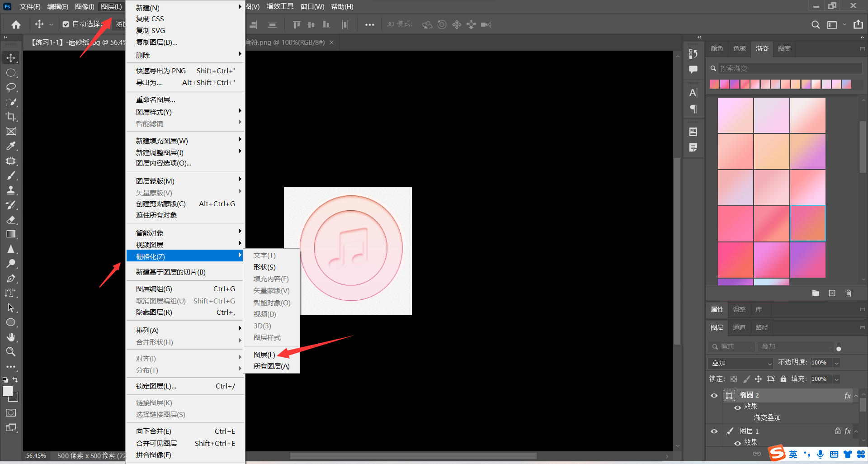868x464 pixels.
Task: Select the Move tool in the left toolbar
Action: [11, 58]
